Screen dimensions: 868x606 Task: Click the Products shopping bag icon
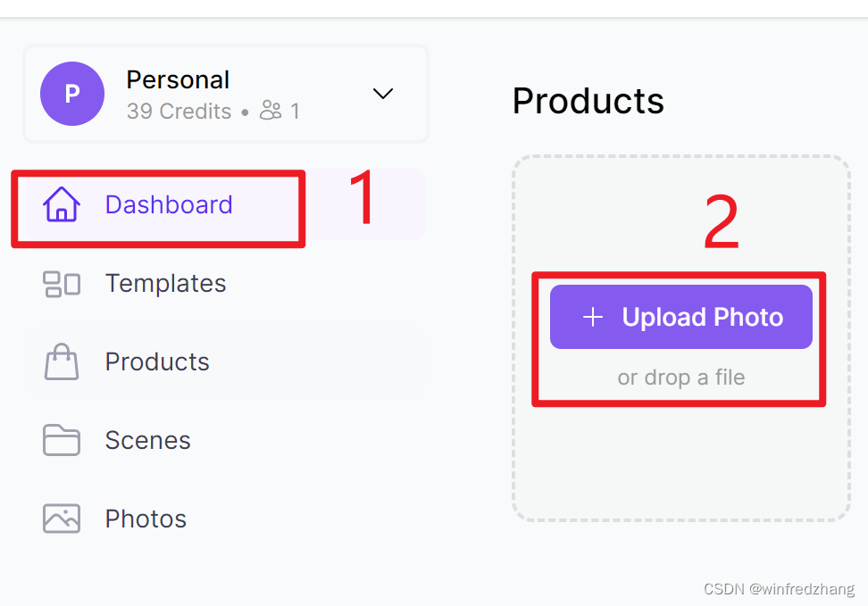62,362
